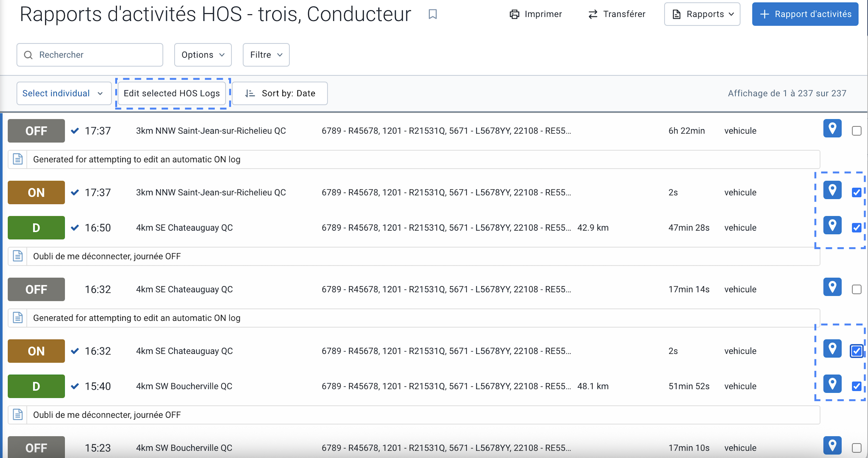Click the blue Rapport d'activités button
This screenshot has width=868, height=458.
pyautogui.click(x=805, y=14)
